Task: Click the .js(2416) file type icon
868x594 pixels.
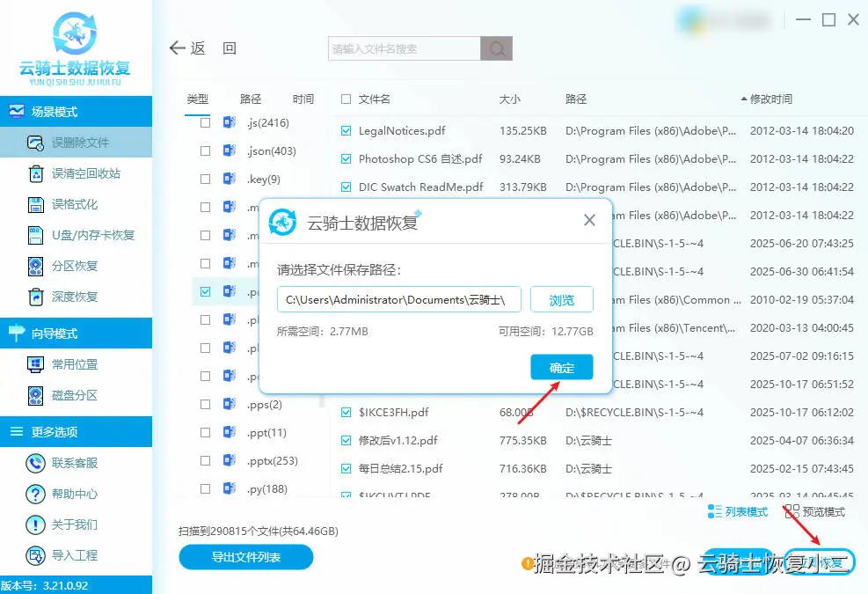Action: tap(230, 122)
